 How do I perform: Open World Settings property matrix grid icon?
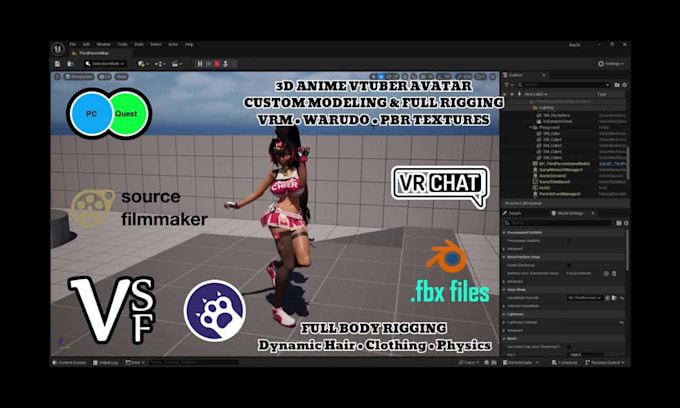tap(619, 223)
